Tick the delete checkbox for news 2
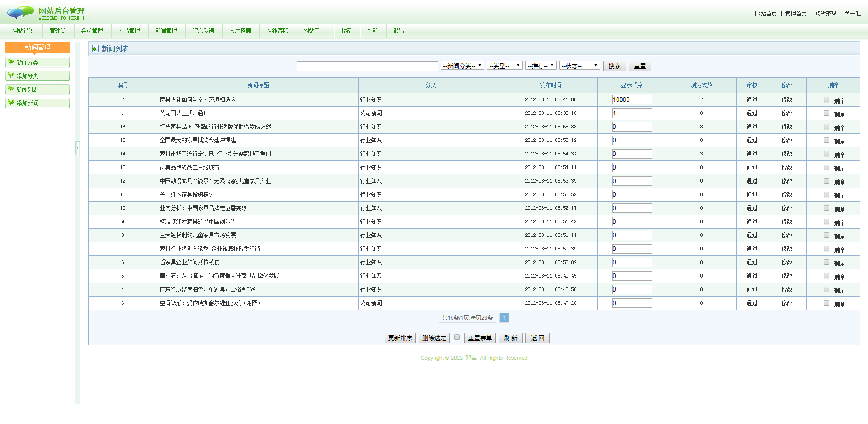The height and width of the screenshot is (424, 868). [826, 99]
